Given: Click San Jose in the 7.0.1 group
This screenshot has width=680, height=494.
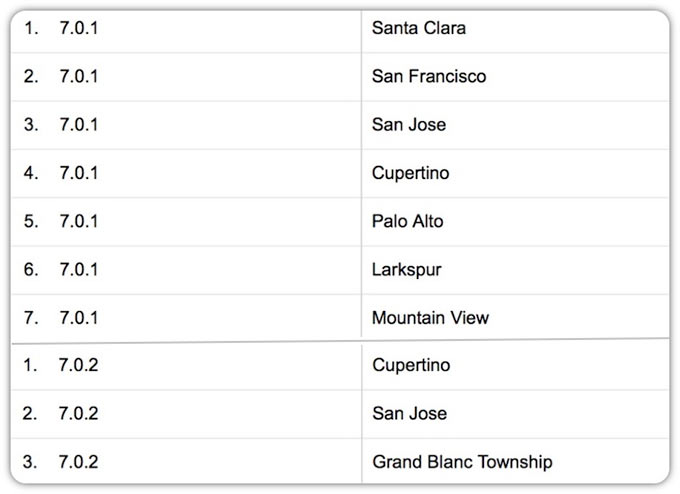Looking at the screenshot, I should (408, 125).
